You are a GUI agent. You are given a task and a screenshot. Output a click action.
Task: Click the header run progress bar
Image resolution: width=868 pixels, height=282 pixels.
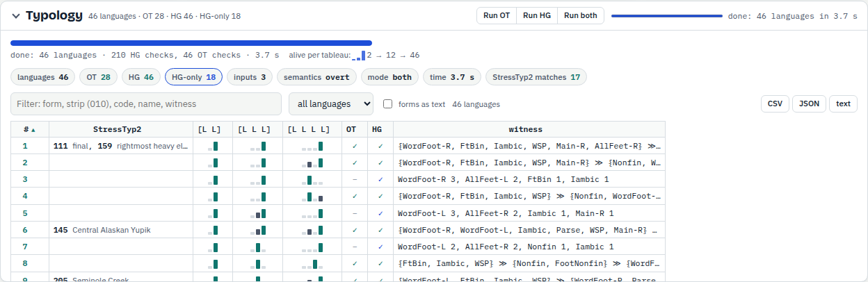[x=666, y=16]
